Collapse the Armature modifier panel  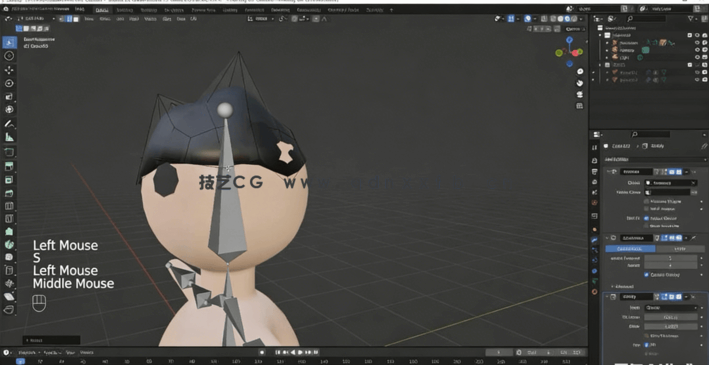tap(607, 172)
